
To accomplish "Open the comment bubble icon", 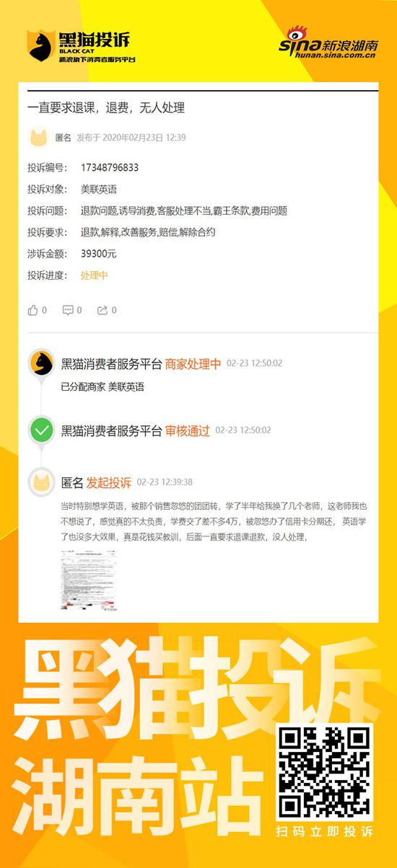I will click(x=68, y=310).
